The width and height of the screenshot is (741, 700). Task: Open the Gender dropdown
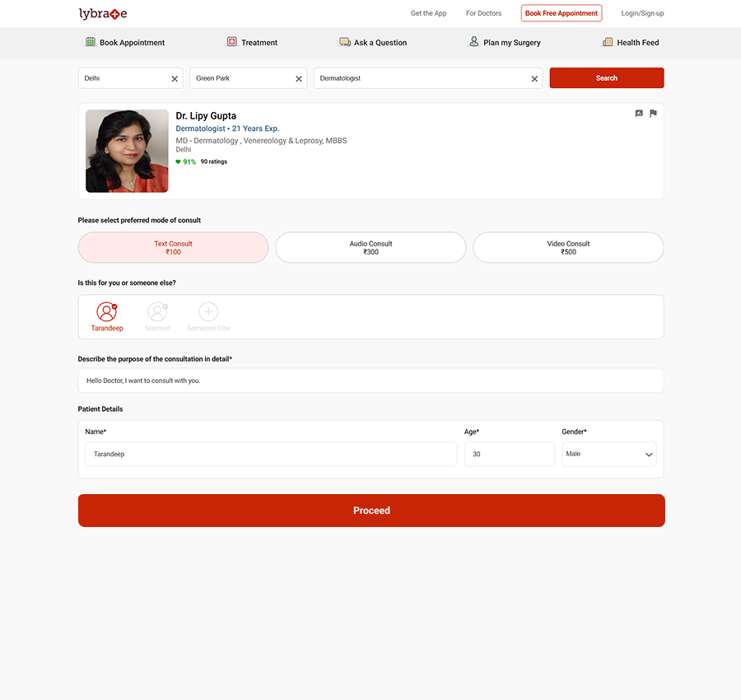609,453
